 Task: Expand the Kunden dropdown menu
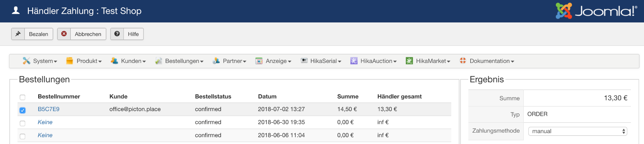tap(133, 61)
